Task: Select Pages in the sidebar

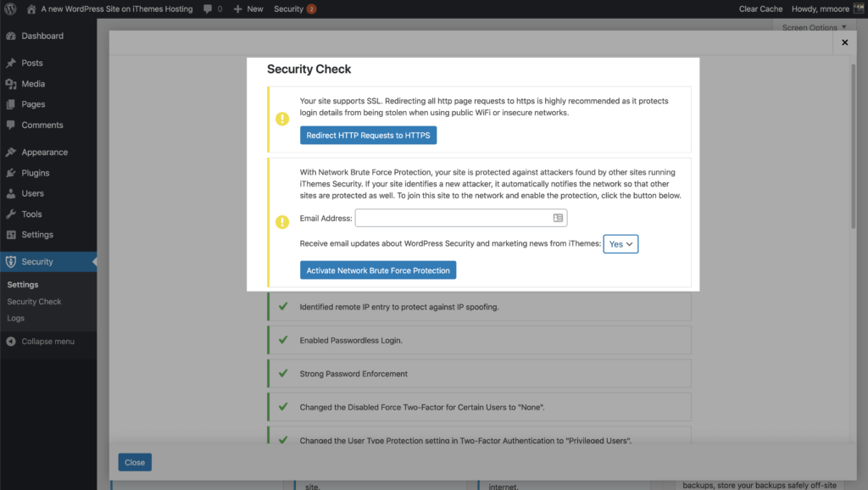Action: pos(48,104)
